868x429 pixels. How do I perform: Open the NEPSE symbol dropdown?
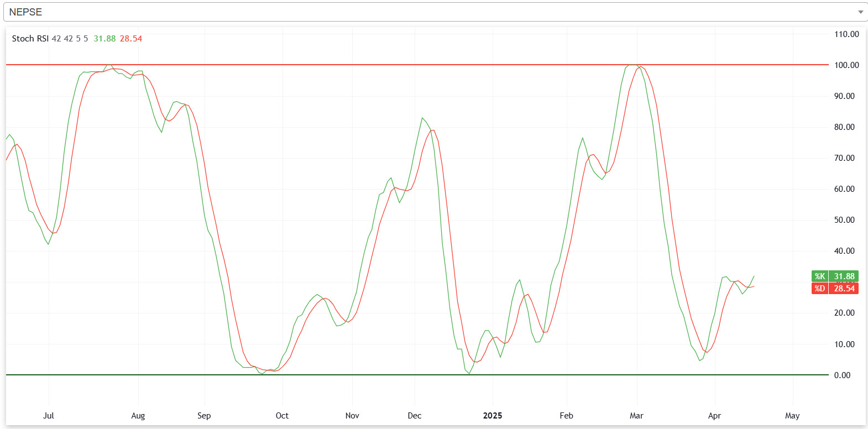coord(431,12)
